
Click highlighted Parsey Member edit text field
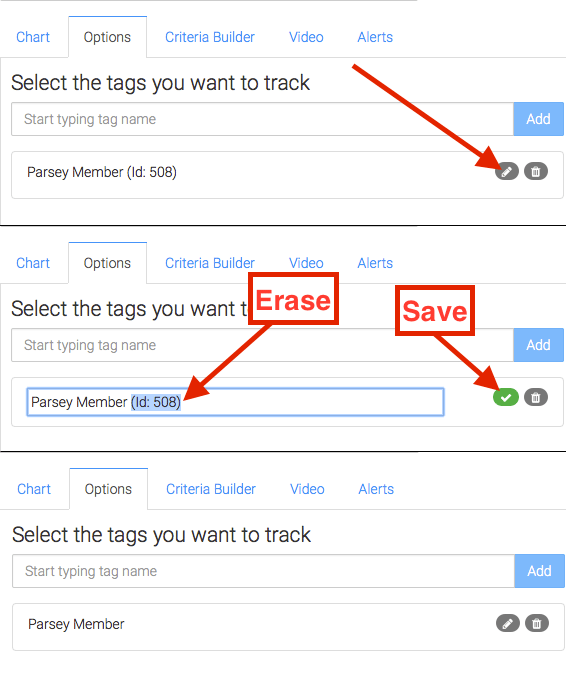(235, 402)
